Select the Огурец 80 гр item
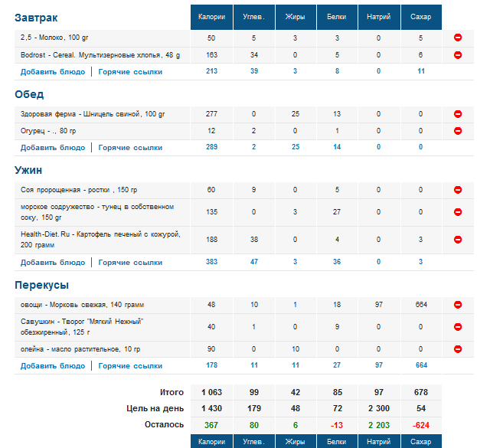 [x=48, y=131]
